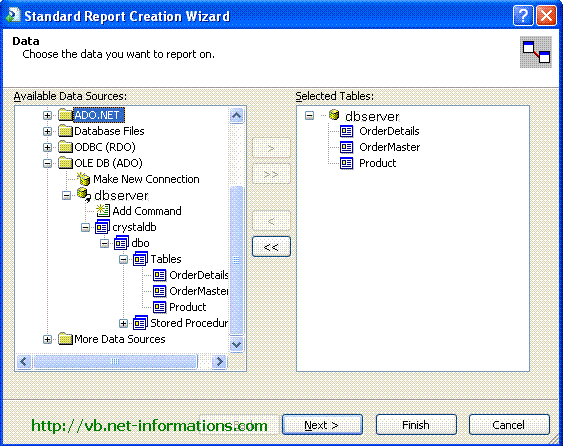The image size is (563, 446).
Task: Click the dbserver icon in Selected Tables
Action: pyautogui.click(x=334, y=115)
